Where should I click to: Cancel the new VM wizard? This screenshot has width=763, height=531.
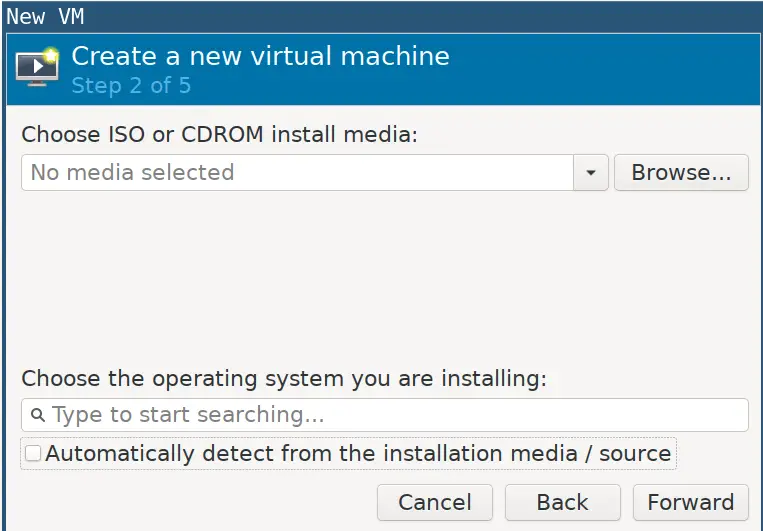[x=435, y=502]
